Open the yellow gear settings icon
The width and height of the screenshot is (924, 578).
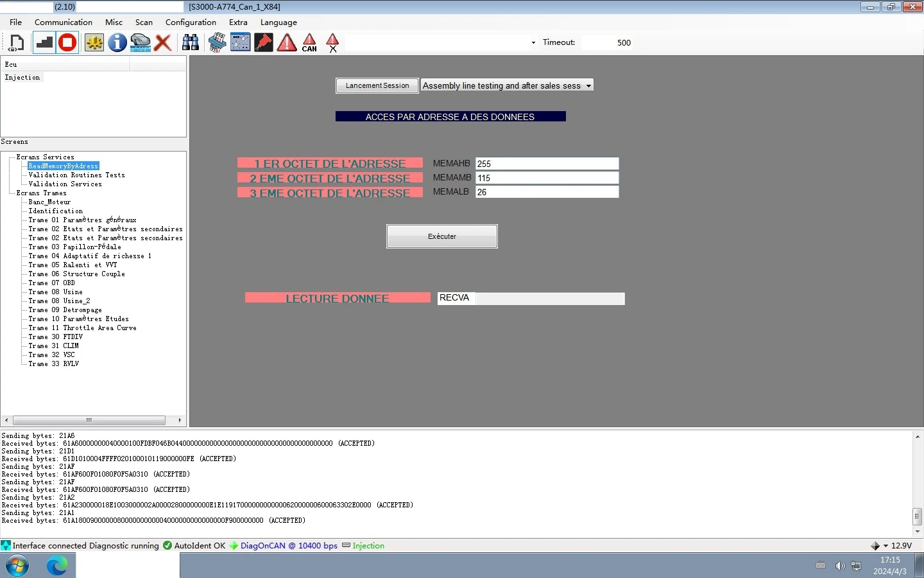click(x=94, y=43)
